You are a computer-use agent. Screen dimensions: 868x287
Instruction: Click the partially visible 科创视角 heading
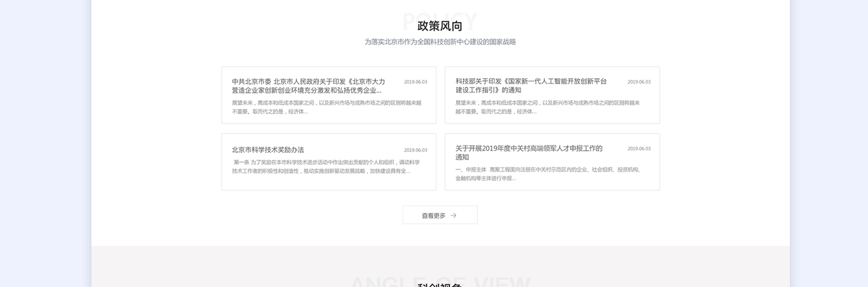(x=439, y=284)
